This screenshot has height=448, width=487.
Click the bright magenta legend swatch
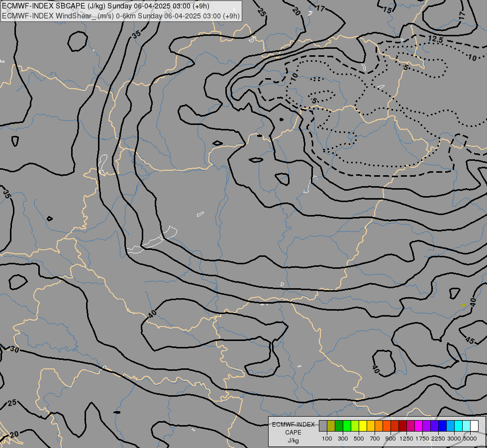point(419,426)
